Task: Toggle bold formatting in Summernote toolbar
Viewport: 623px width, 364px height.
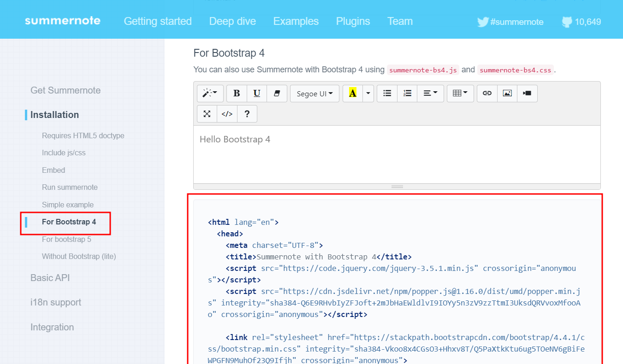Action: tap(237, 93)
